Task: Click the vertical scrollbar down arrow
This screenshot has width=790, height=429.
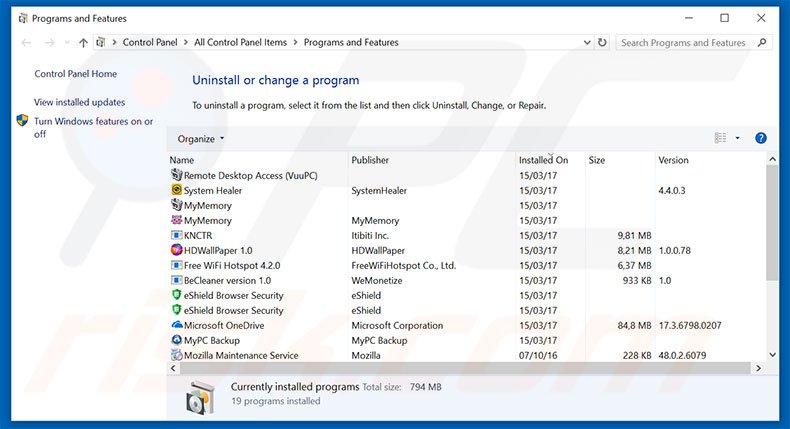Action: click(x=772, y=355)
